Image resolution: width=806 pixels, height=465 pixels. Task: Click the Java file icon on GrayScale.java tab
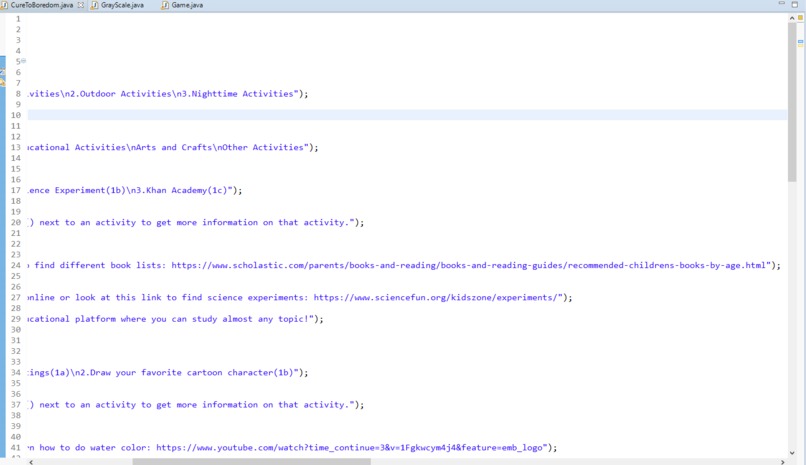point(95,5)
